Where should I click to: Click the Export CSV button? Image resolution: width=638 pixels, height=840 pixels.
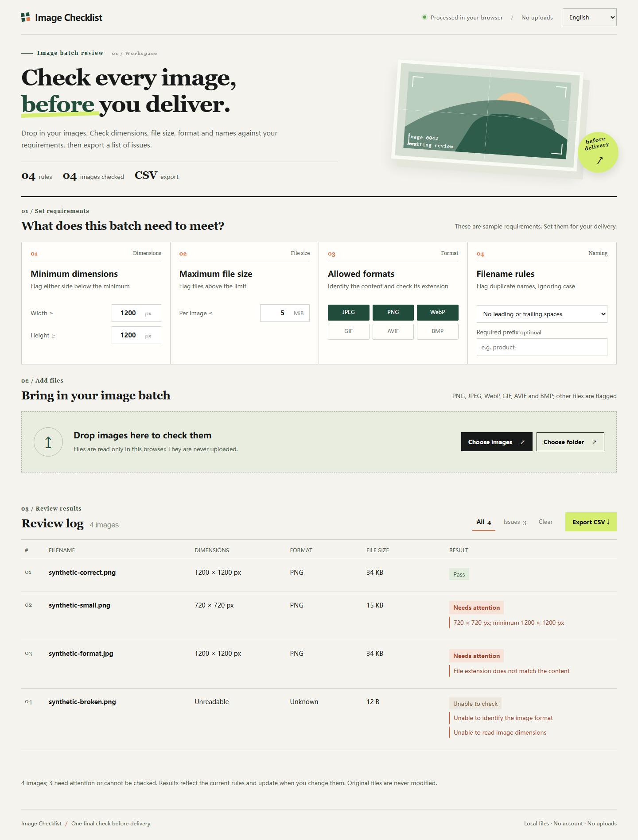point(591,522)
